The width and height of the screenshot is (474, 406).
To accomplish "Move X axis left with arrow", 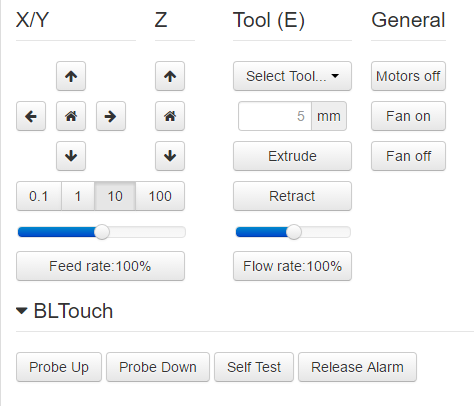I will tap(31, 116).
